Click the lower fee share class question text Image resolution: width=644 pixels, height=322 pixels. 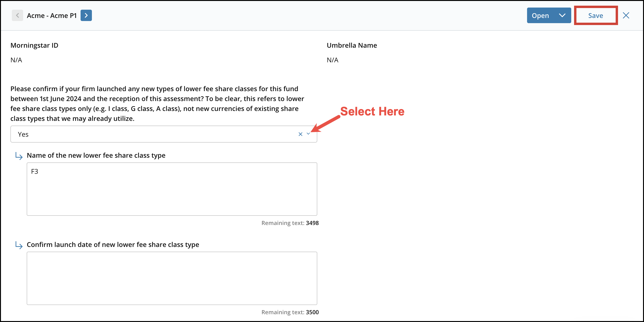pos(157,104)
